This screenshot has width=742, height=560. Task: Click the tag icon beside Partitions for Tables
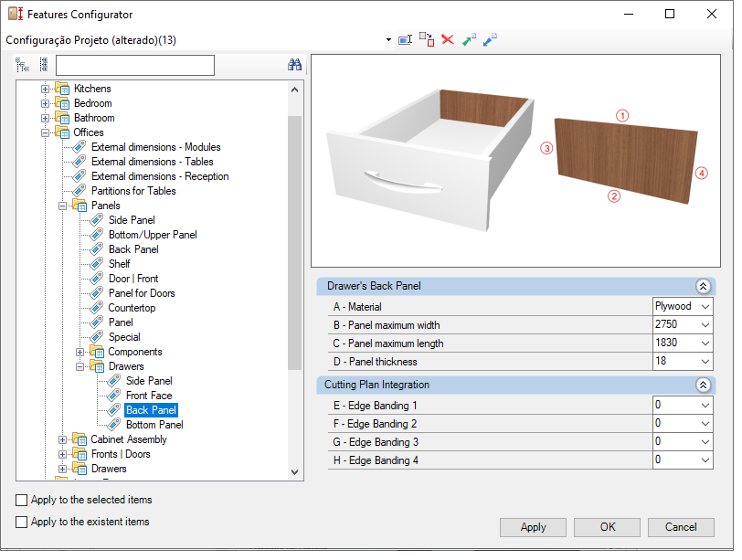pyautogui.click(x=79, y=191)
